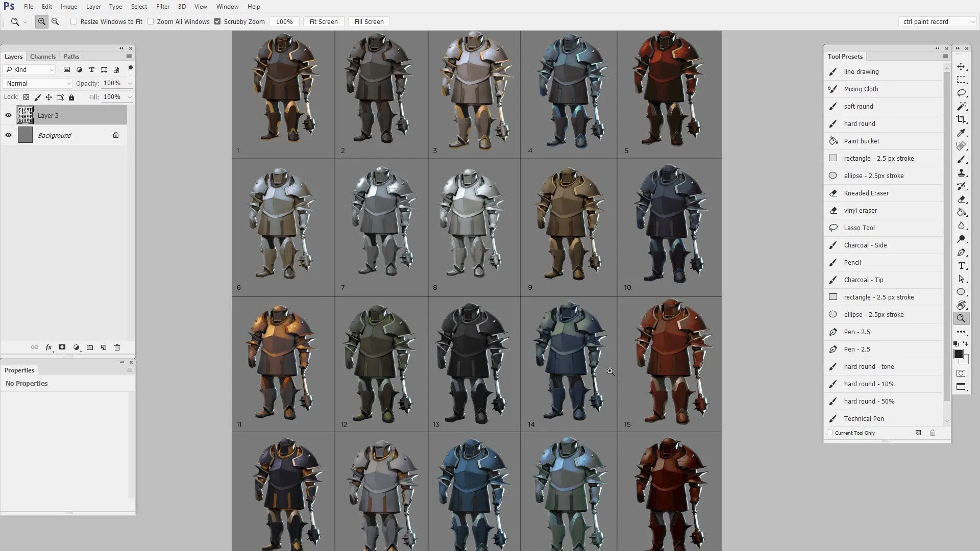Add layer style with fx icon
Viewport: 980px width, 551px height.
pos(48,347)
